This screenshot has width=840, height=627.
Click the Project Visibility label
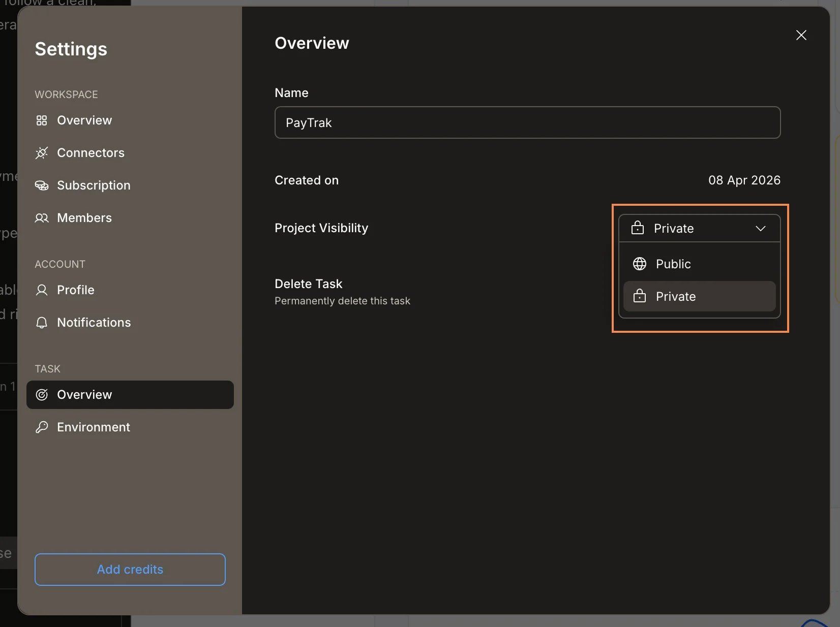321,228
